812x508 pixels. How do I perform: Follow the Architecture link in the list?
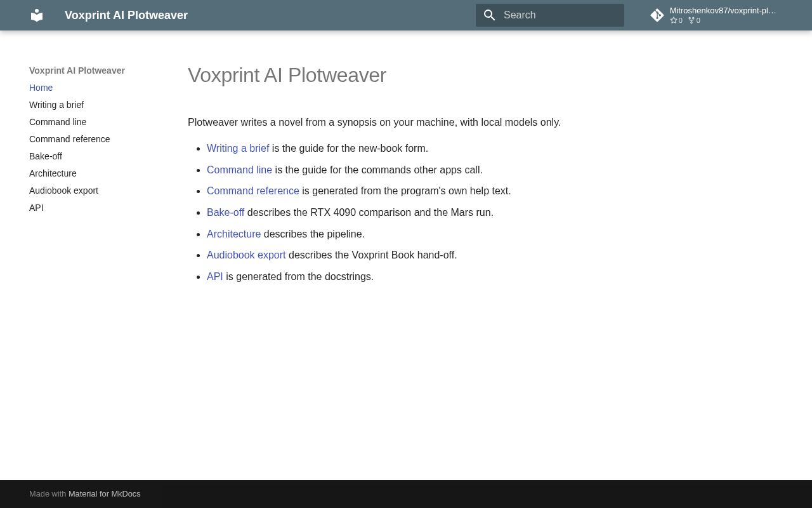point(233,234)
